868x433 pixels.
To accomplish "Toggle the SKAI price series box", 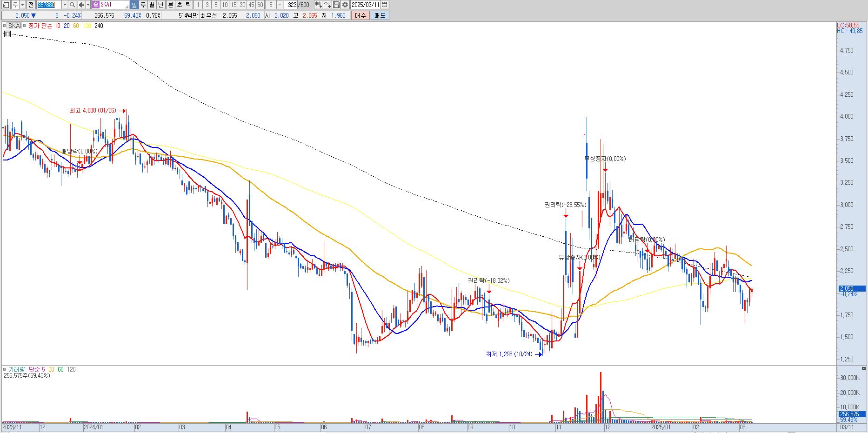I will [14, 26].
